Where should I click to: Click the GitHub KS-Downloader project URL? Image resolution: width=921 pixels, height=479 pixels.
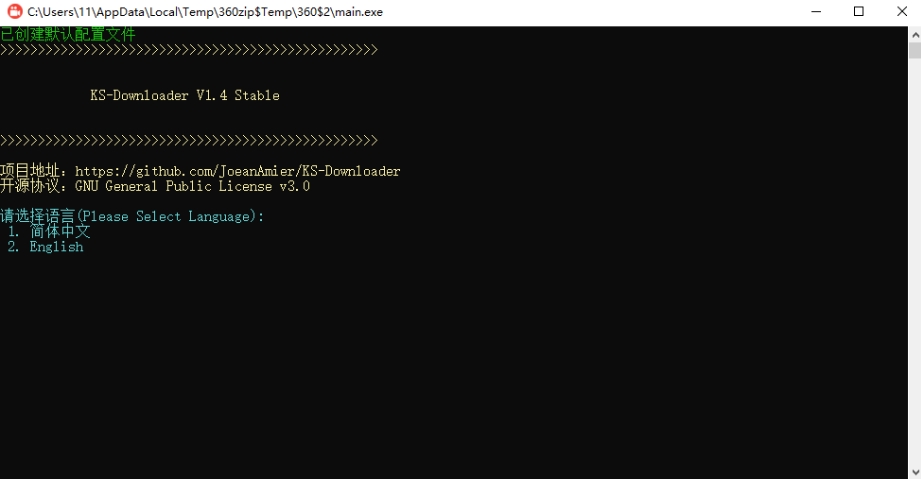click(238, 171)
